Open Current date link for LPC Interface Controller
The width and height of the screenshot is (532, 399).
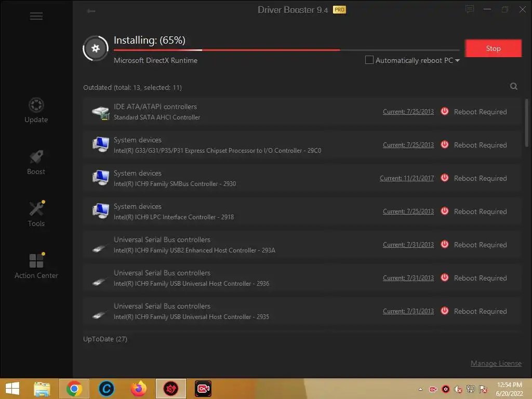tap(408, 211)
